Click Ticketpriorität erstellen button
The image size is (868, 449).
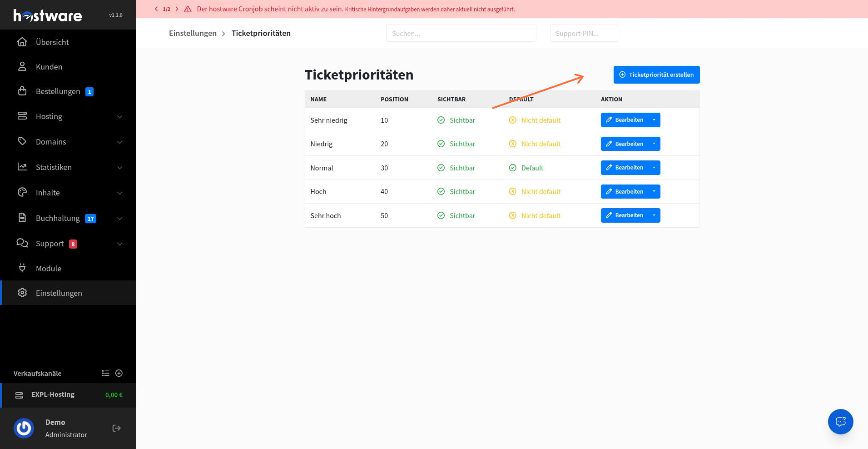coord(656,75)
